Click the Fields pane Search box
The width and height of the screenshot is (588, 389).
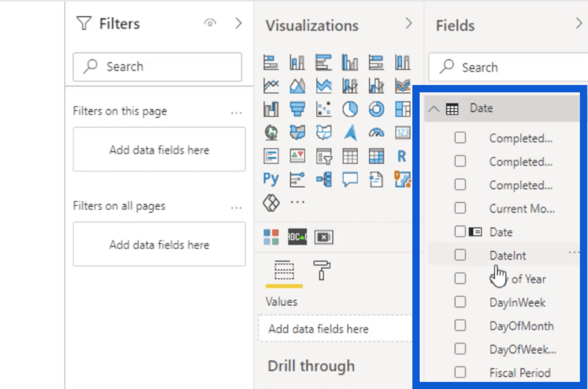coord(508,67)
